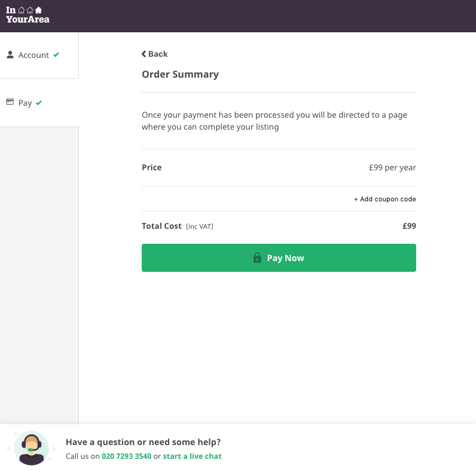Screen dimensions: 476x472
Task: Expand the Add coupon code option
Action: (385, 199)
